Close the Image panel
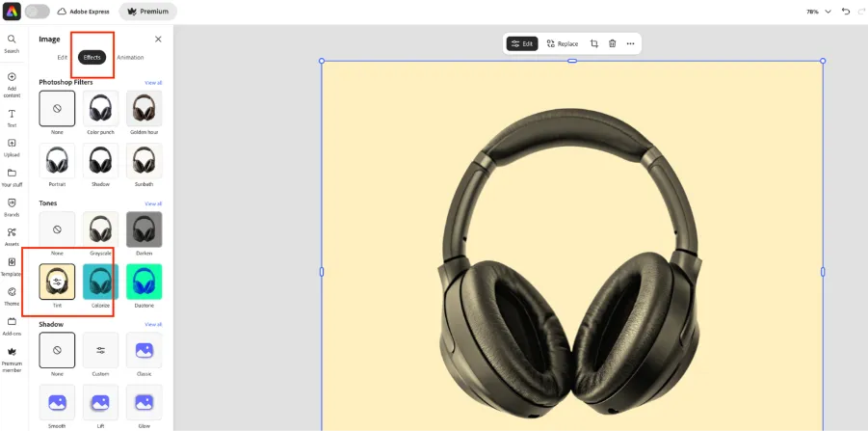The height and width of the screenshot is (431, 868). [158, 39]
